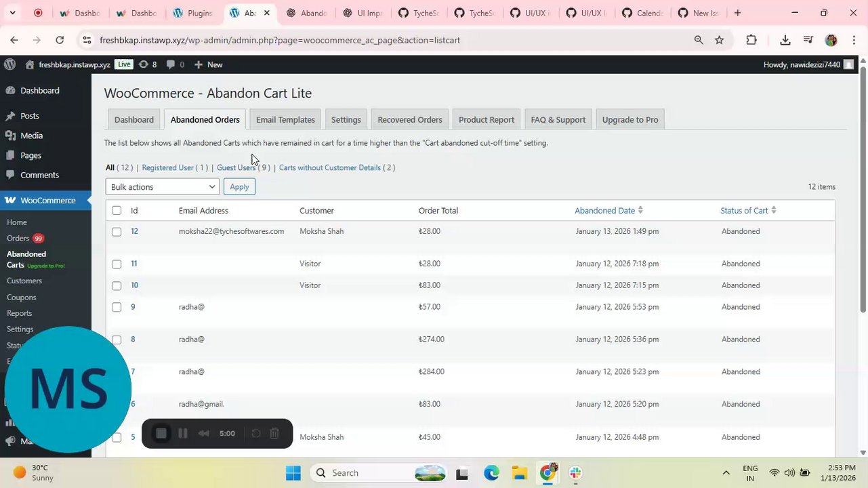Open abandoned cart Id 12 link
The image size is (868, 488).
tap(134, 231)
